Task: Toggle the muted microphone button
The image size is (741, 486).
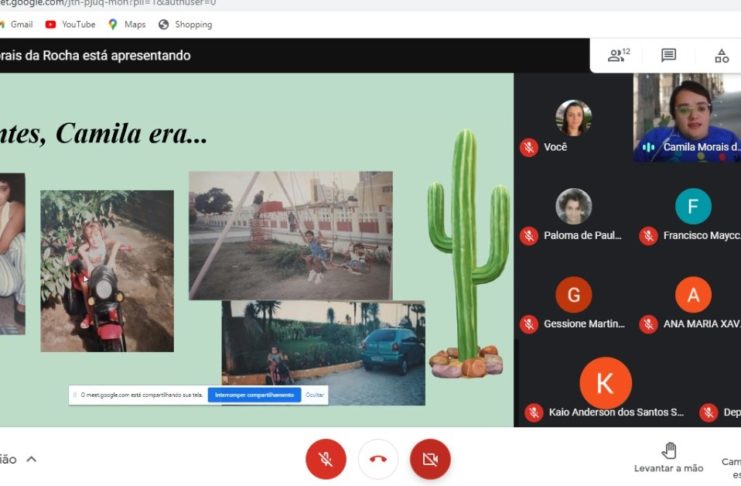Action: coord(325,459)
